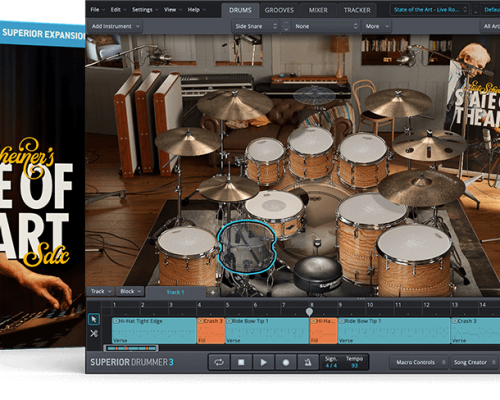
Task: Toggle loop playback
Action: click(x=219, y=362)
